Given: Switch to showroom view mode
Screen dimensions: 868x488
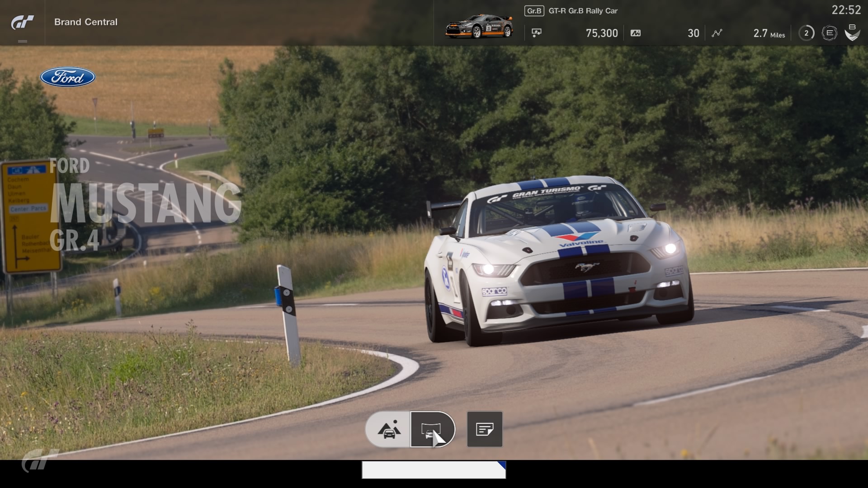Looking at the screenshot, I should click(x=432, y=429).
